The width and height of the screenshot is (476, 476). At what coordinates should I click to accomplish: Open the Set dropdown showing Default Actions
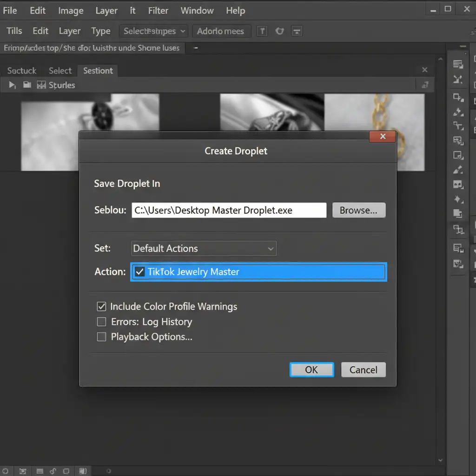(x=204, y=248)
